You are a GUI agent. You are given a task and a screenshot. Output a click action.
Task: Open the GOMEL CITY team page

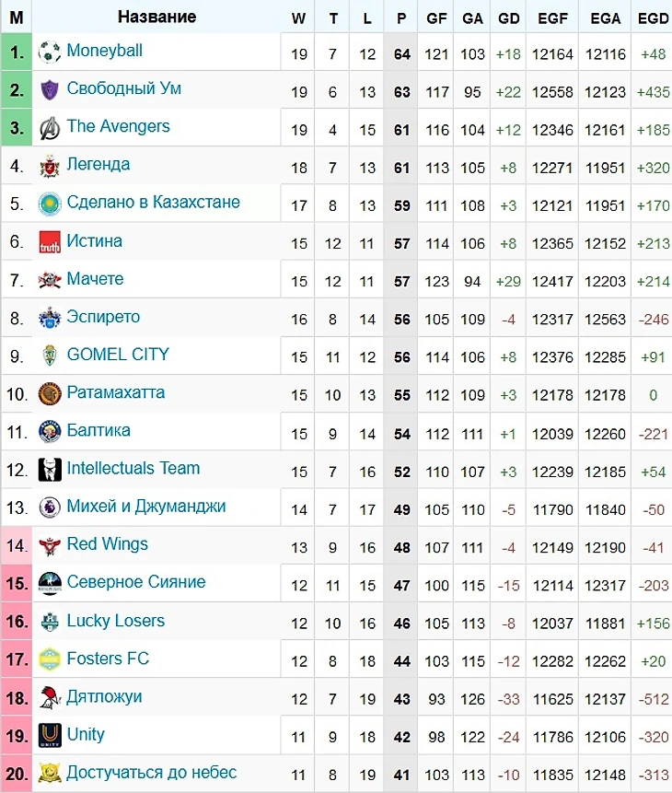[118, 355]
